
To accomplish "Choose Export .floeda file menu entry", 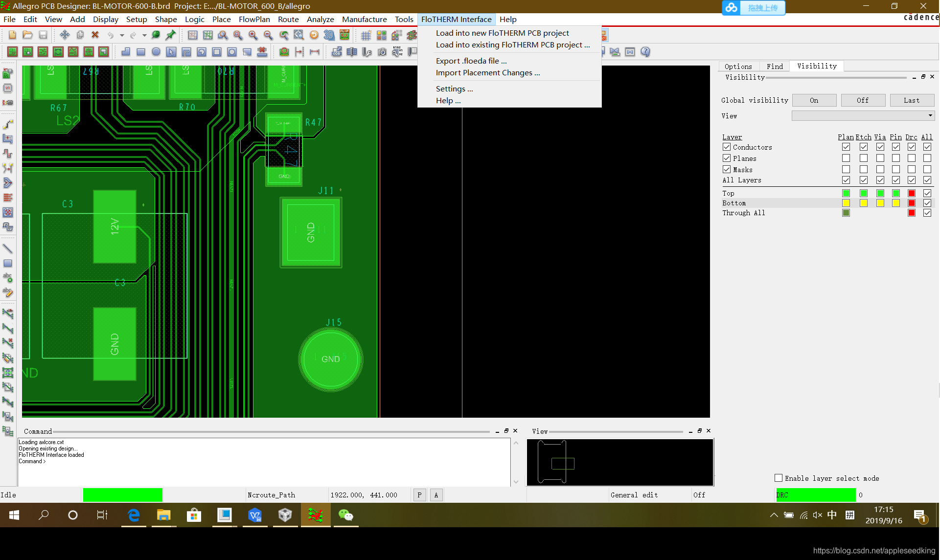I will (x=471, y=61).
